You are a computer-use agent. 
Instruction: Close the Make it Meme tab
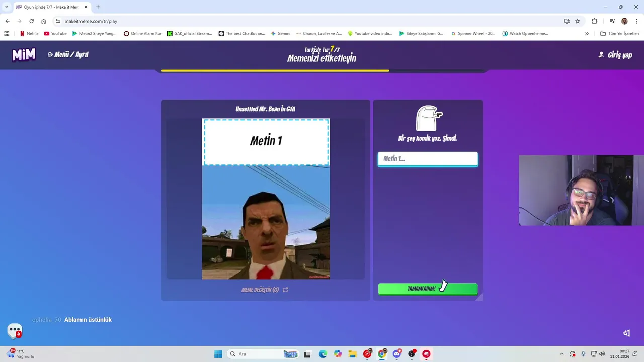(86, 7)
